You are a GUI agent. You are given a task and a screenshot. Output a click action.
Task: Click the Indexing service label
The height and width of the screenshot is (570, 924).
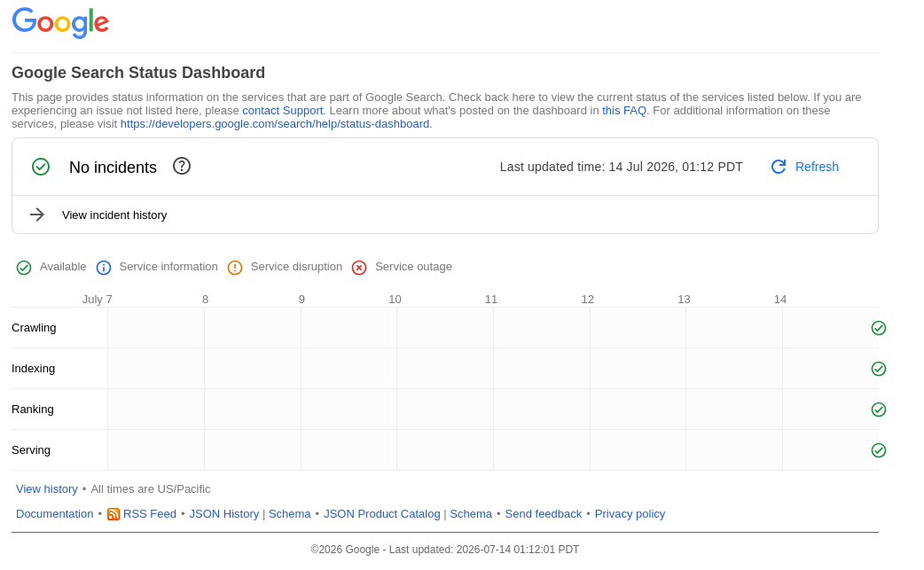tap(33, 368)
